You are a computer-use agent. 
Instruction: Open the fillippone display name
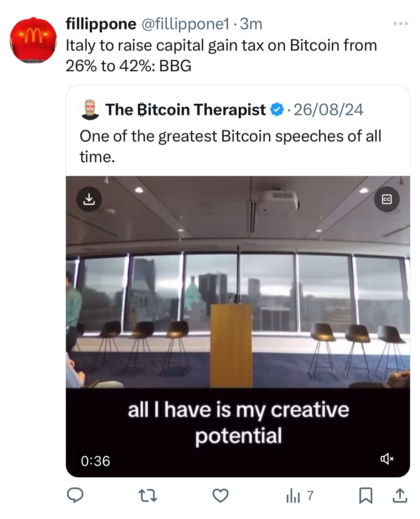(101, 24)
